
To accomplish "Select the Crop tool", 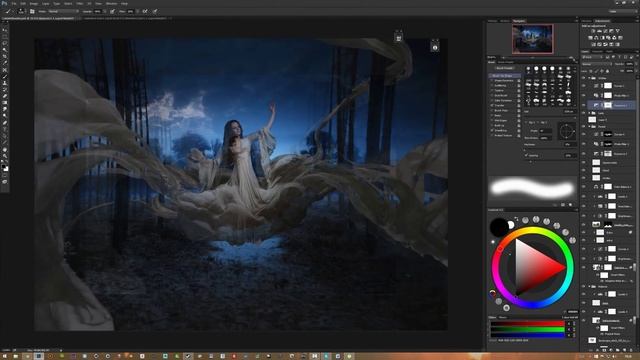I will click(5, 56).
